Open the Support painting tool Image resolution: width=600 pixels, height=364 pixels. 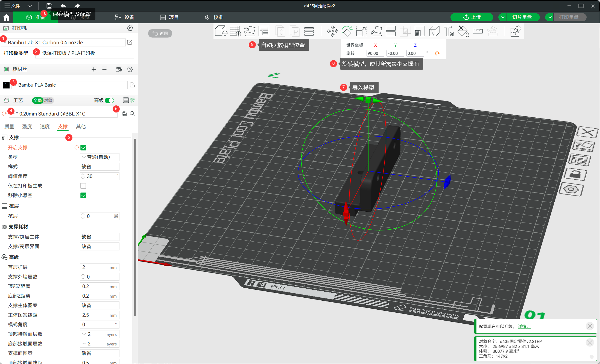(420, 31)
